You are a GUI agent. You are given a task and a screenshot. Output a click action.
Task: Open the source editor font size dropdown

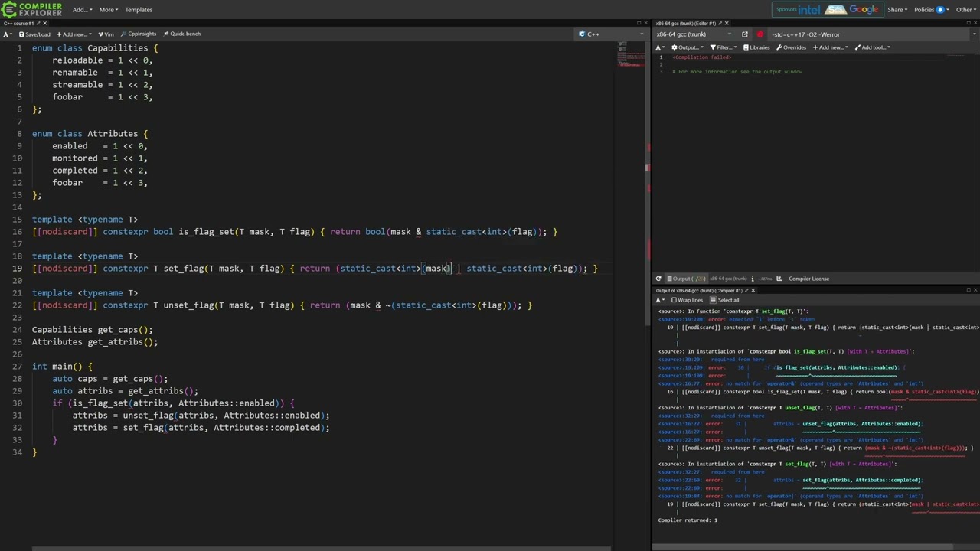coord(8,34)
